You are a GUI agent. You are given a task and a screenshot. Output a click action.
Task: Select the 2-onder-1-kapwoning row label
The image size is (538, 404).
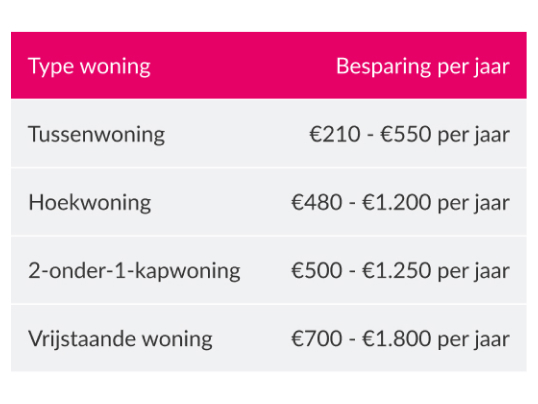click(134, 270)
